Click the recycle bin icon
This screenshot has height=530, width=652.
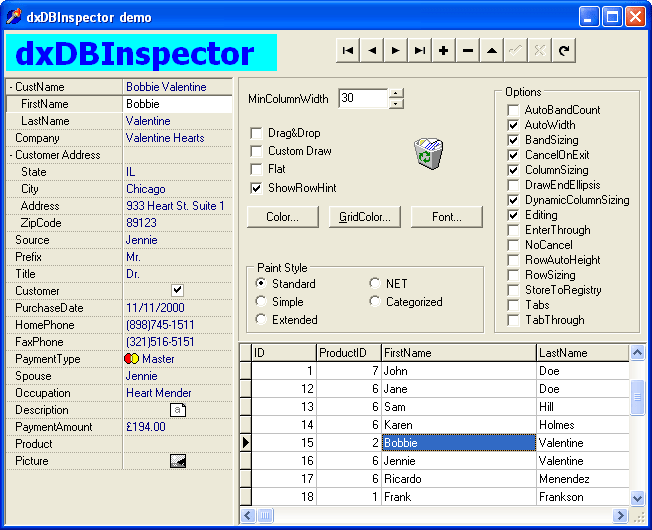(x=428, y=154)
